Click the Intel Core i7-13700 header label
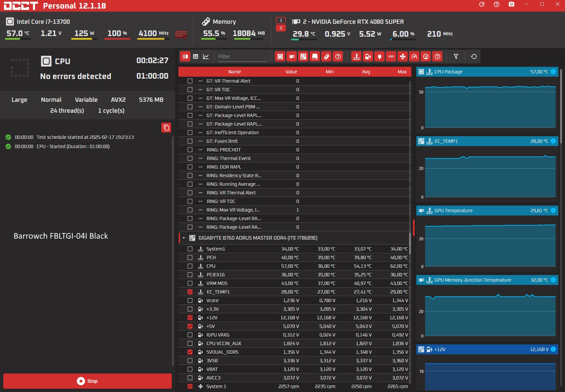The width and height of the screenshot is (565, 392). click(43, 22)
